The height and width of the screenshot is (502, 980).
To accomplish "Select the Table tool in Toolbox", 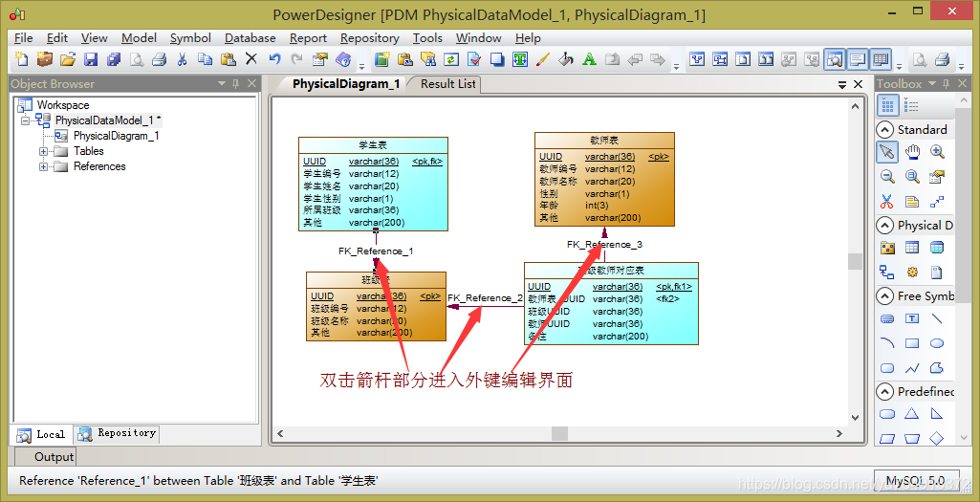I will 912,248.
